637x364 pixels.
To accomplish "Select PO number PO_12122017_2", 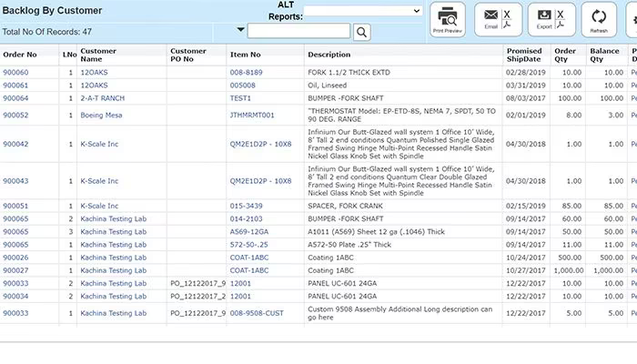I will click(197, 296).
